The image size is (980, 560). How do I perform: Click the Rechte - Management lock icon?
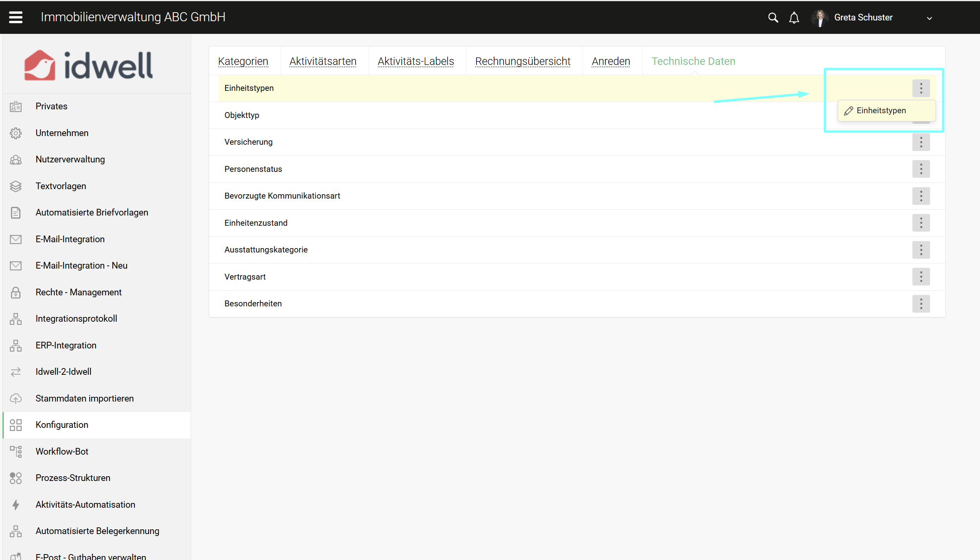click(x=16, y=293)
